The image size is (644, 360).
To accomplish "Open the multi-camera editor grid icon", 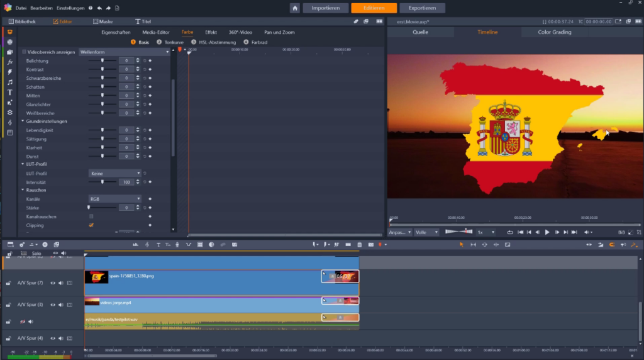I will tap(200, 245).
